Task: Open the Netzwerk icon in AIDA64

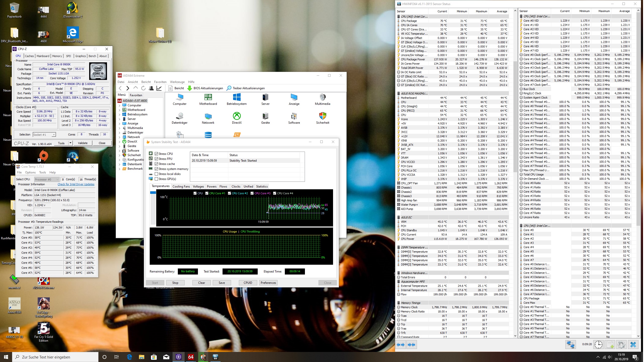Action: click(208, 116)
